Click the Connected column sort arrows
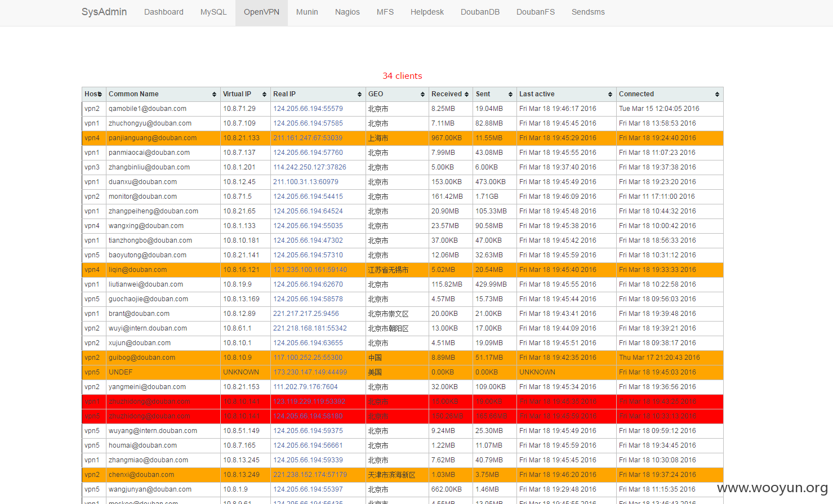The image size is (833, 504). pos(717,94)
